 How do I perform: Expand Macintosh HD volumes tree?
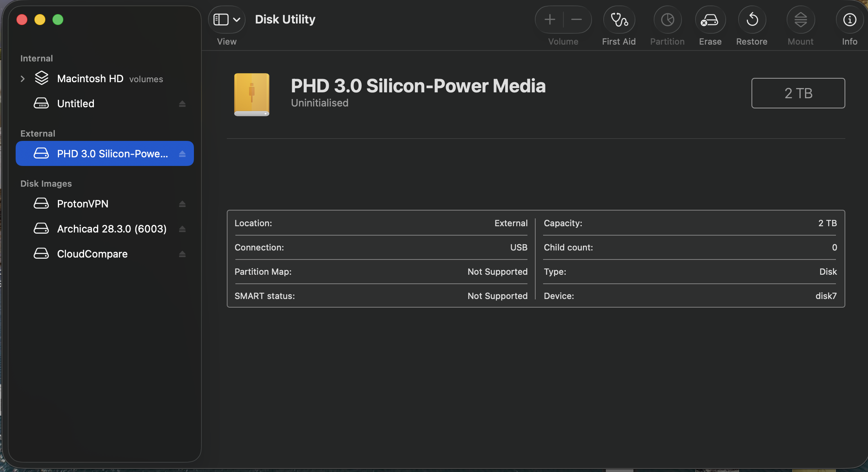tap(23, 79)
